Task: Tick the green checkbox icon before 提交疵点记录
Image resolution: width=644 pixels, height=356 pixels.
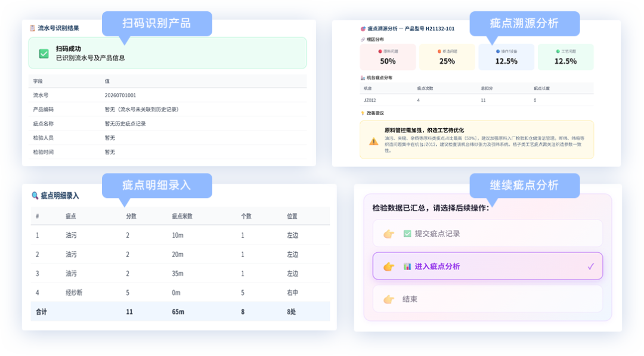Action: coord(407,234)
